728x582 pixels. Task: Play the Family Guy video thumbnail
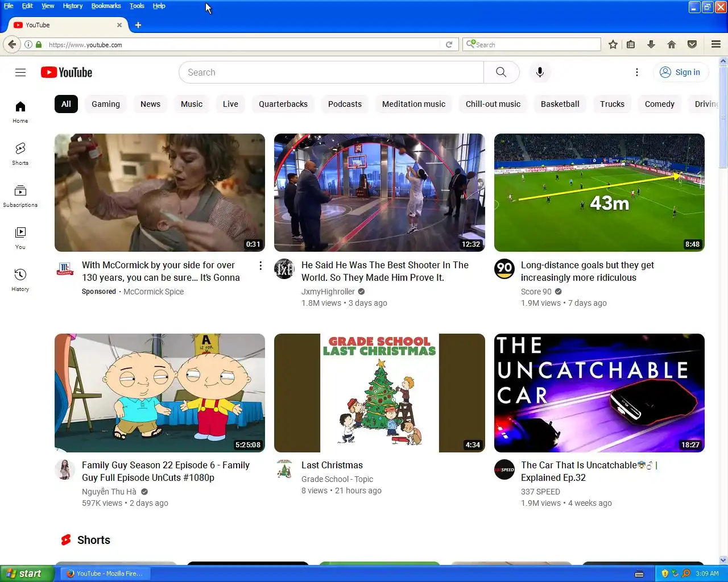point(160,393)
